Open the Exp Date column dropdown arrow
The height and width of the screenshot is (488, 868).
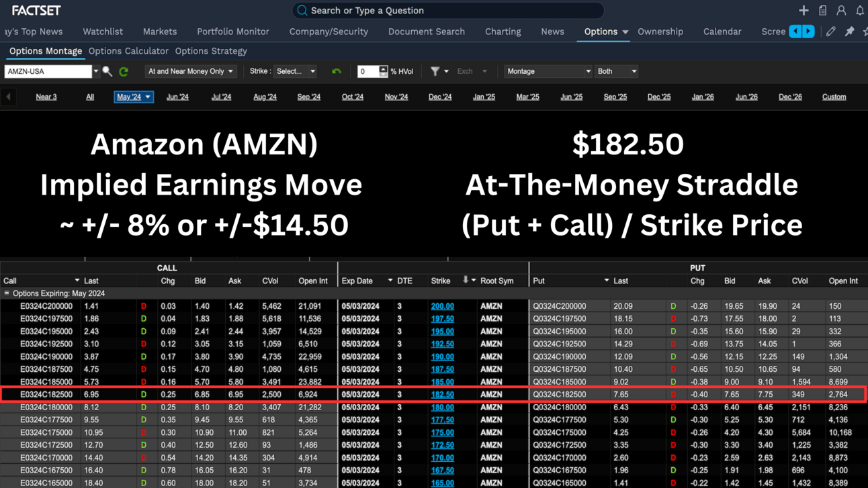coord(390,281)
